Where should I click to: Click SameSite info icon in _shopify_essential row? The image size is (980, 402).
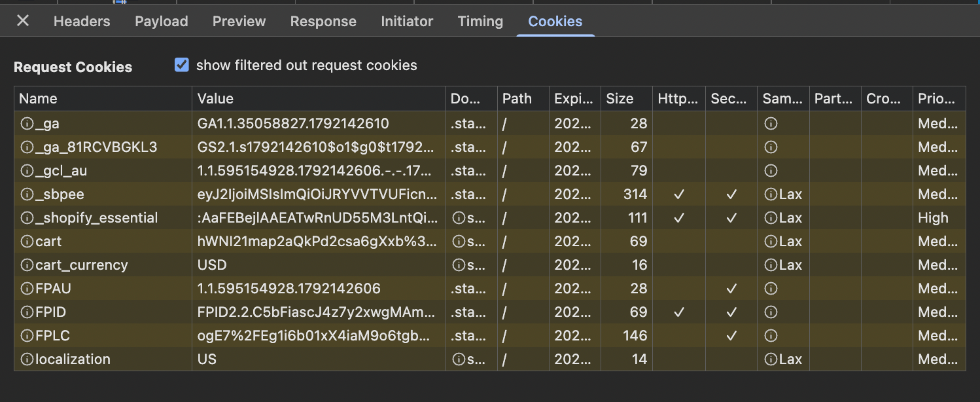tap(771, 217)
